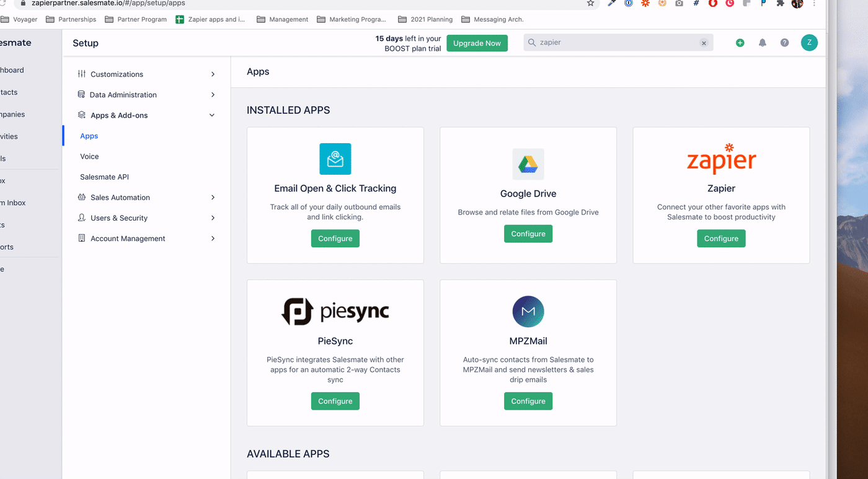Bookmark this page with the star icon
This screenshot has height=479, width=868.
pyautogui.click(x=590, y=3)
